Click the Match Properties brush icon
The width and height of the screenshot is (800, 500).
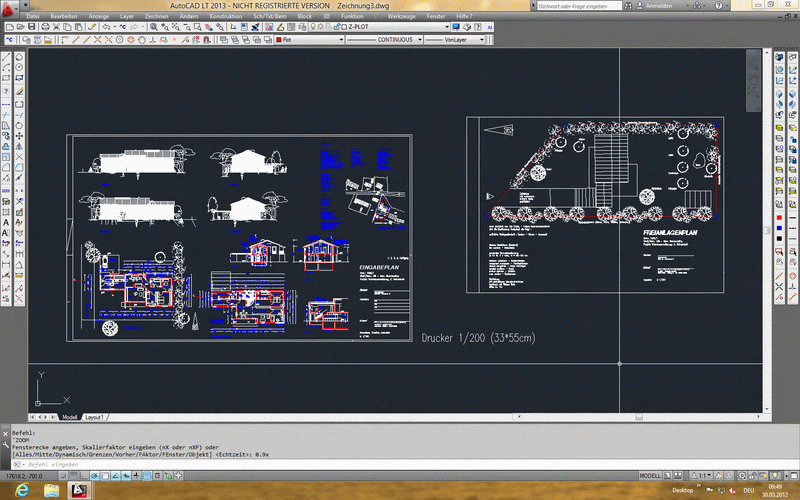point(92,27)
